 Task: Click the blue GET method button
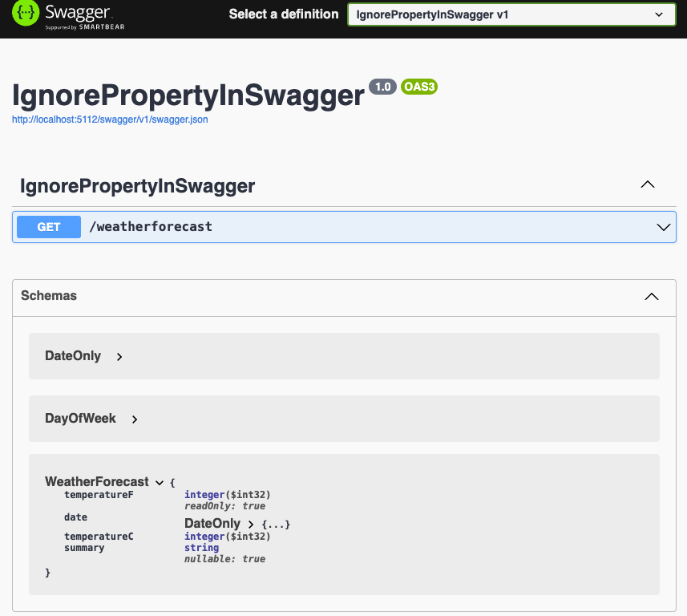click(49, 227)
